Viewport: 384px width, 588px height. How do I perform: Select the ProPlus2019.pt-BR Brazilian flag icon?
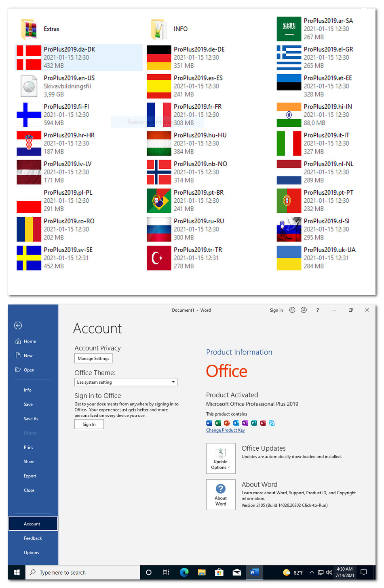click(159, 201)
